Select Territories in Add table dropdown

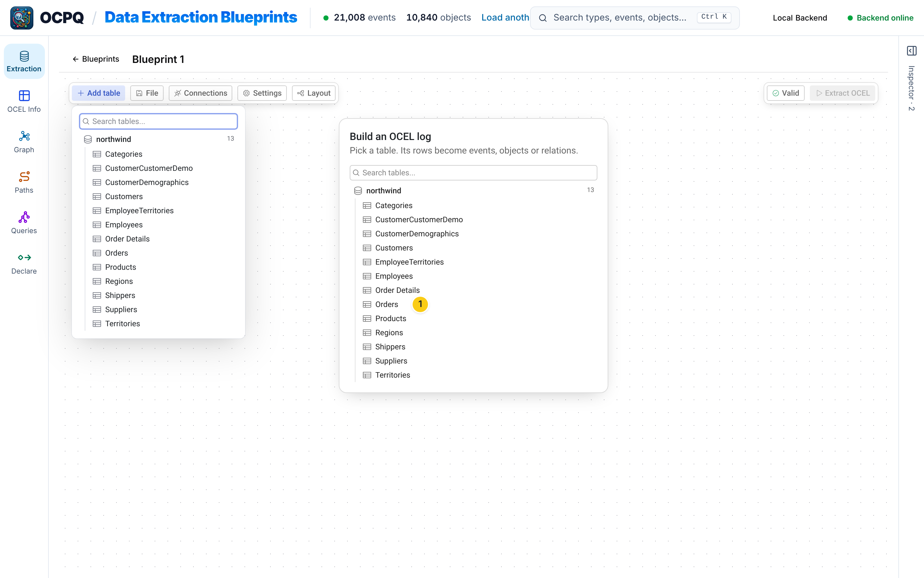(x=163, y=324)
